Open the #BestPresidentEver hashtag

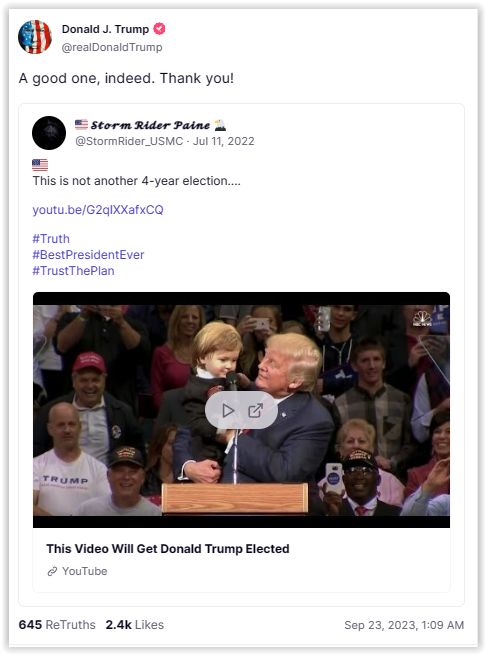88,255
